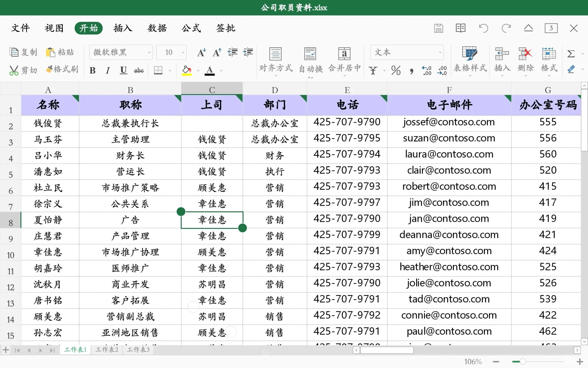Image resolution: width=588 pixels, height=368 pixels.
Task: Switch to the 数据 ribbon tab
Action: (157, 28)
